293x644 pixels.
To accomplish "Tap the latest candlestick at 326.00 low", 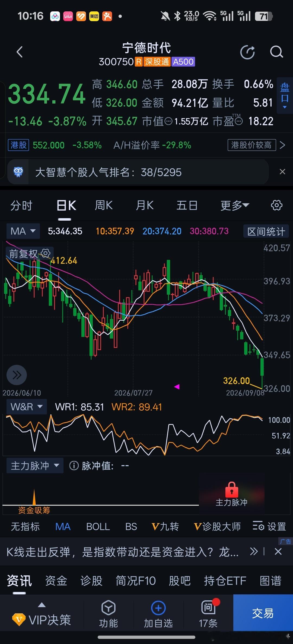I will pyautogui.click(x=262, y=373).
